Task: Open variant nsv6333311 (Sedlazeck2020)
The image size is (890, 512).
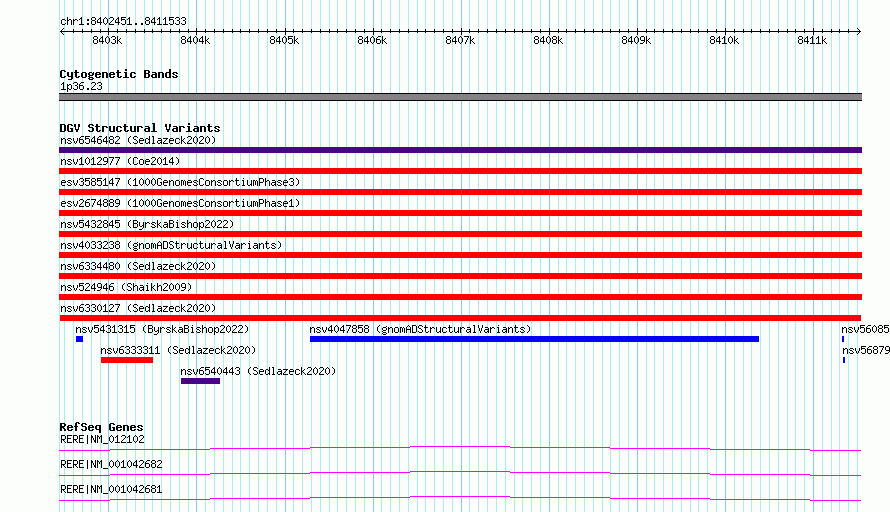Action: (178, 350)
